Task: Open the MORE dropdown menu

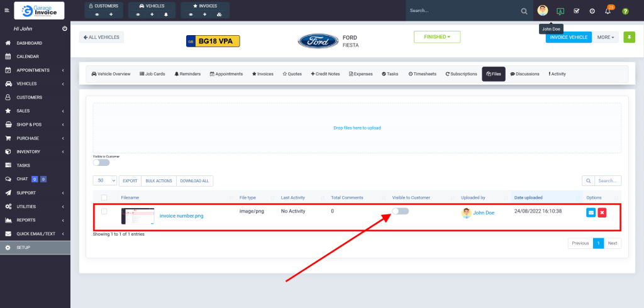Action: click(606, 37)
